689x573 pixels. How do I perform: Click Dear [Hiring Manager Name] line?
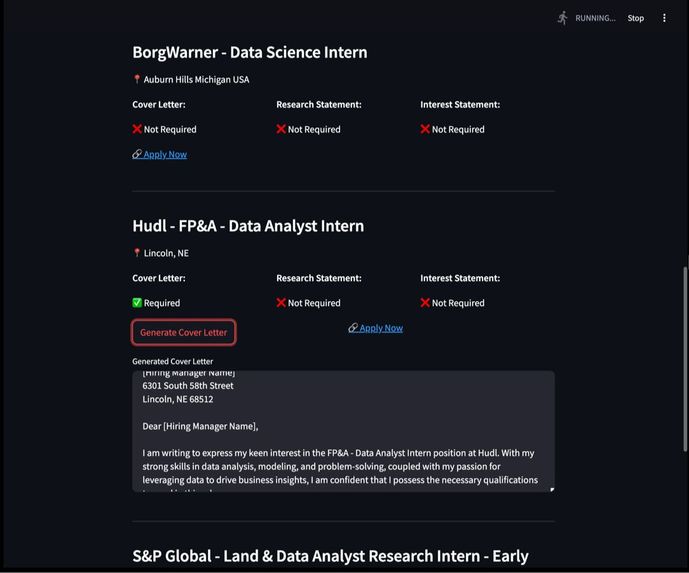pyautogui.click(x=200, y=426)
